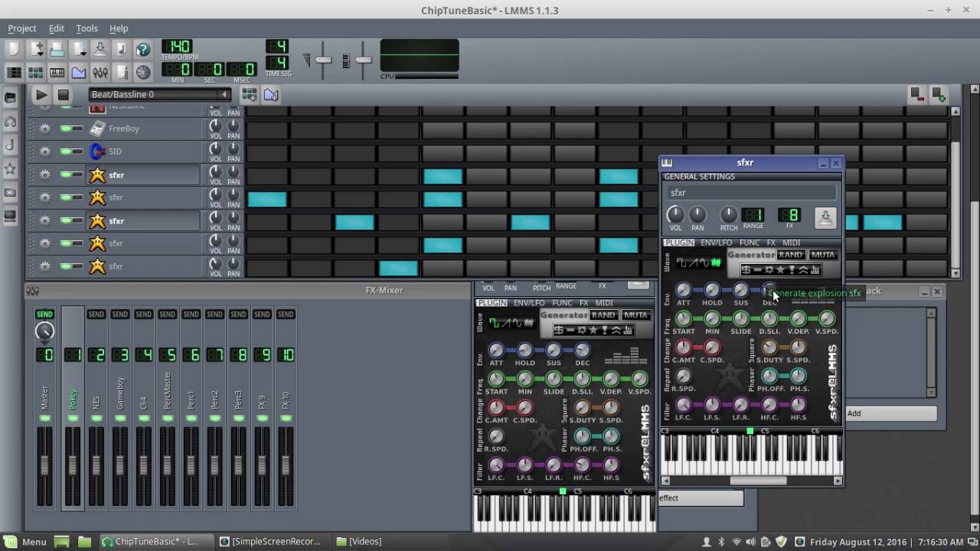The image size is (980, 551).
Task: Click the powerup star generator icon in titled sfxr window
Action: point(780,270)
